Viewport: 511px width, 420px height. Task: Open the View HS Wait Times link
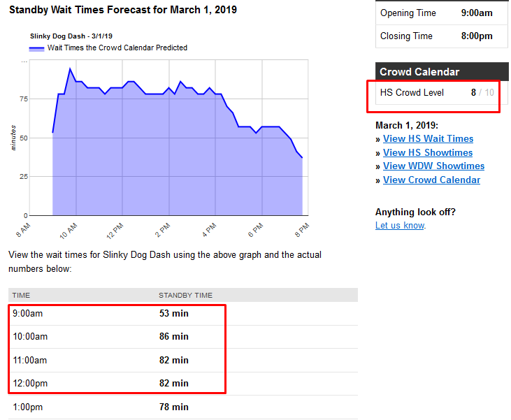point(428,139)
